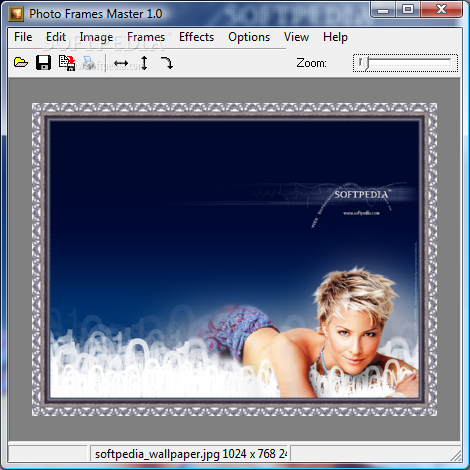The image size is (470, 470).
Task: Click the framed wallpaper image in the canvas
Action: point(234,259)
